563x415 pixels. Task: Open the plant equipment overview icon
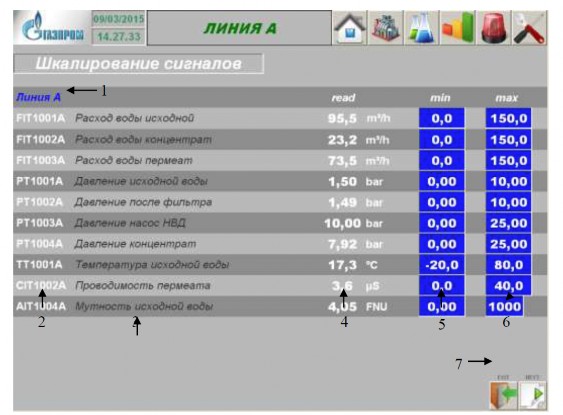pos(386,28)
